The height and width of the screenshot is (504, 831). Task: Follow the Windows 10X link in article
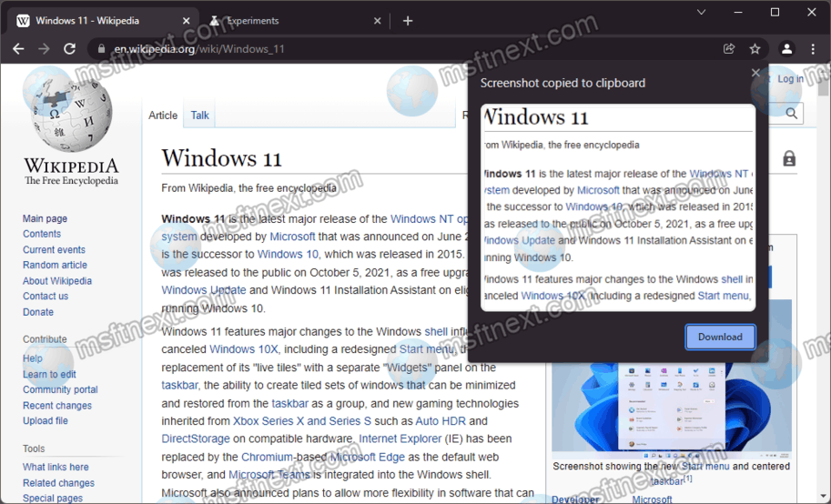(x=244, y=349)
